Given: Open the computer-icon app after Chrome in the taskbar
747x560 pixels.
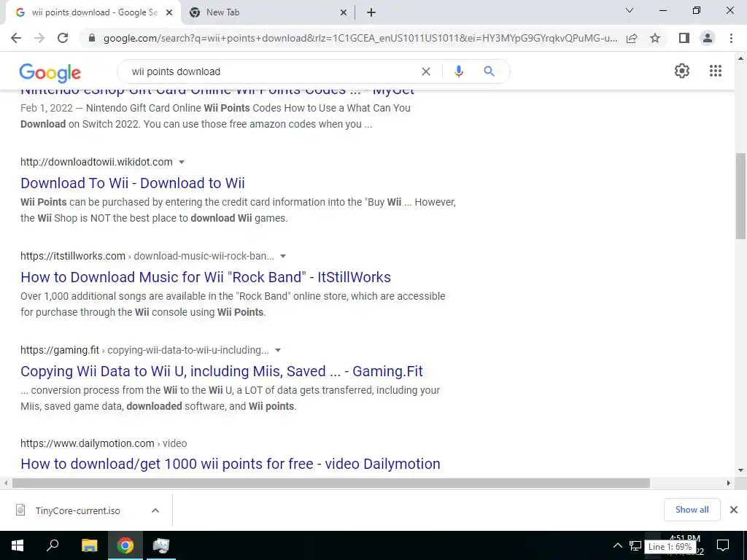Looking at the screenshot, I should point(161,545).
